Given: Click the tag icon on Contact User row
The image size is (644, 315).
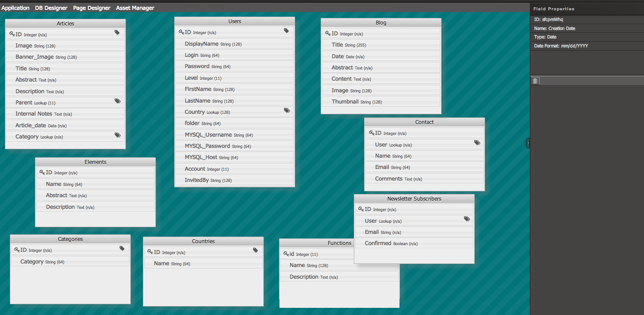Looking at the screenshot, I should coord(477,143).
